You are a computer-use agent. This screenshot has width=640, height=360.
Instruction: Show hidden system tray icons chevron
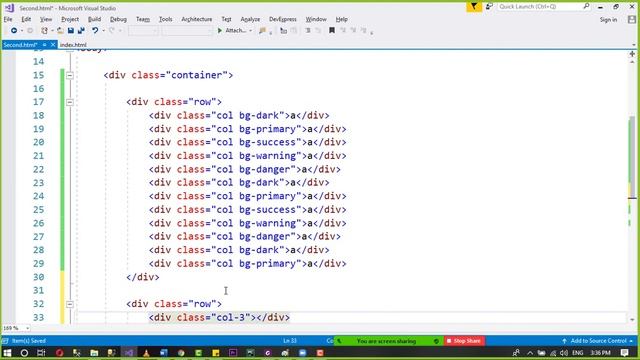coord(530,353)
